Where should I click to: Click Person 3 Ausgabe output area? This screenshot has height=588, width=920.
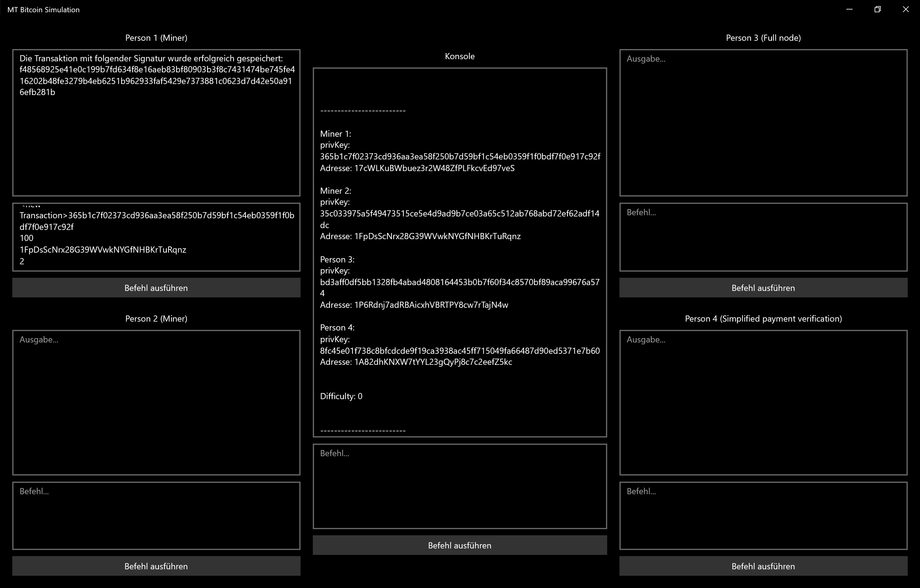click(763, 123)
